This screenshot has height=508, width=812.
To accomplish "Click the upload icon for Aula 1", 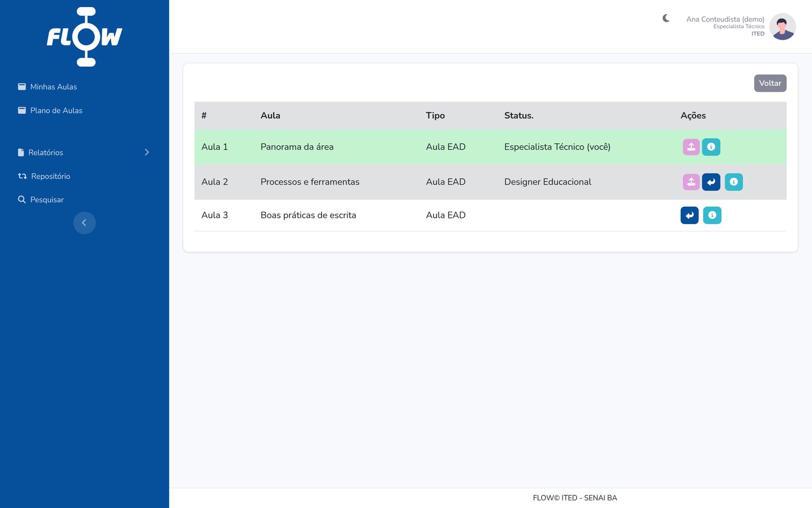I will (691, 147).
